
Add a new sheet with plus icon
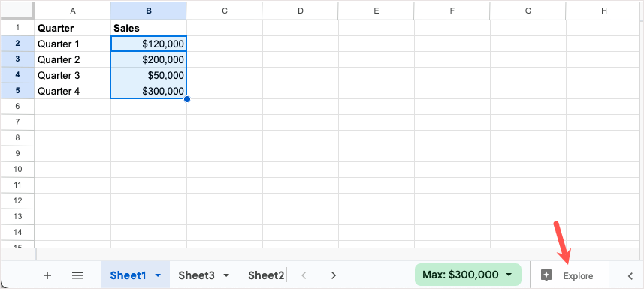coord(47,275)
